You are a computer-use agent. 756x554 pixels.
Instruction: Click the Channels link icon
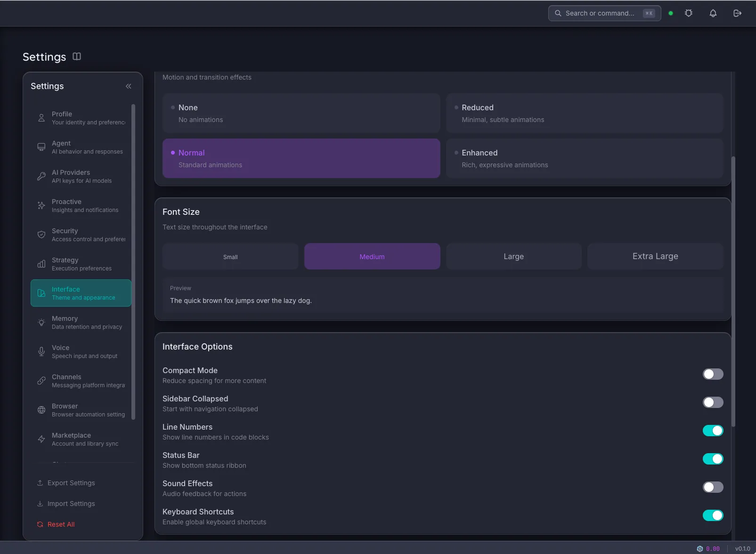click(41, 381)
